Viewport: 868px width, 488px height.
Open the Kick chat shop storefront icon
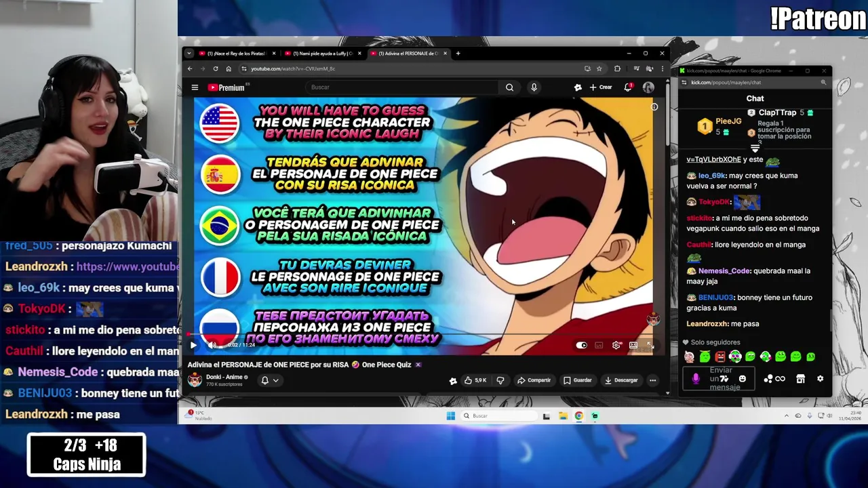(x=800, y=379)
